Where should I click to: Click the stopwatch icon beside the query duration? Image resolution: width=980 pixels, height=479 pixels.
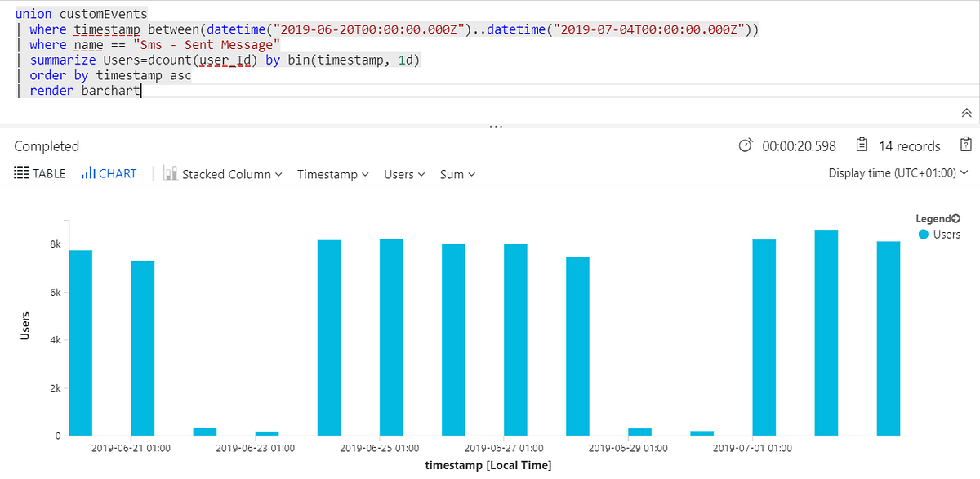tap(746, 145)
